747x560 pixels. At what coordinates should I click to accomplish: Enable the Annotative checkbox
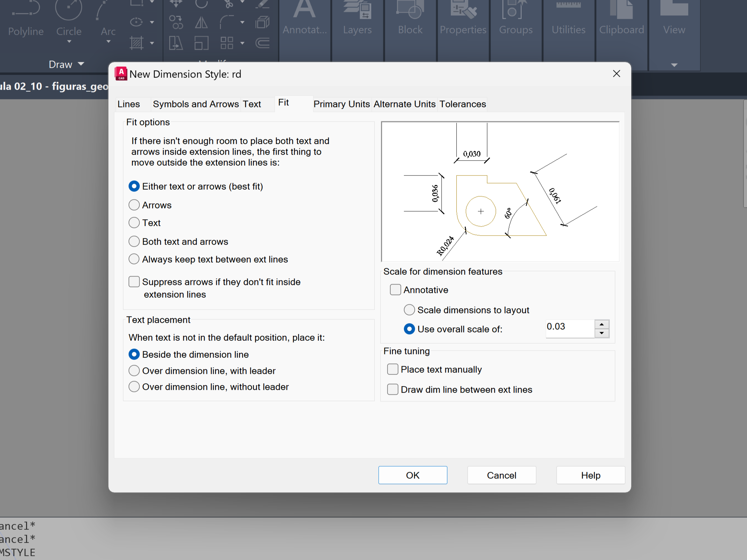point(395,290)
